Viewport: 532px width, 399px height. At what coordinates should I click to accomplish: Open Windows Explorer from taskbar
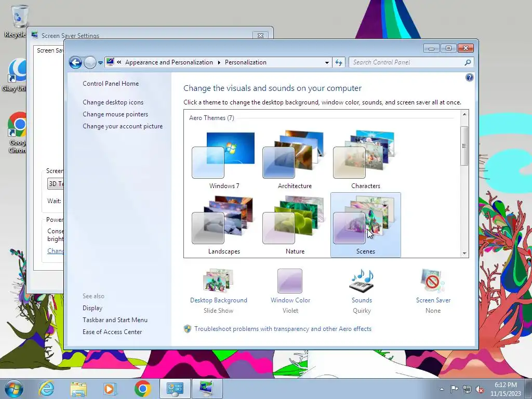coord(78,389)
